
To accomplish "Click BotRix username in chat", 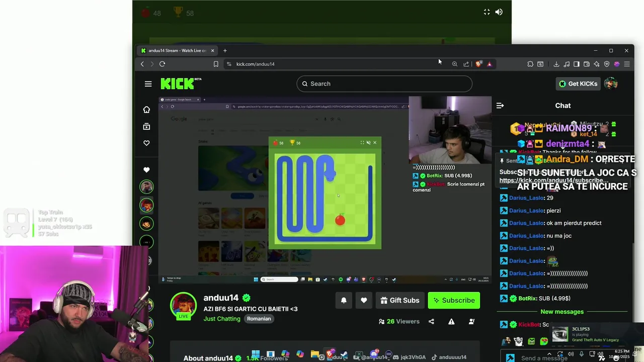I will pos(528,299).
